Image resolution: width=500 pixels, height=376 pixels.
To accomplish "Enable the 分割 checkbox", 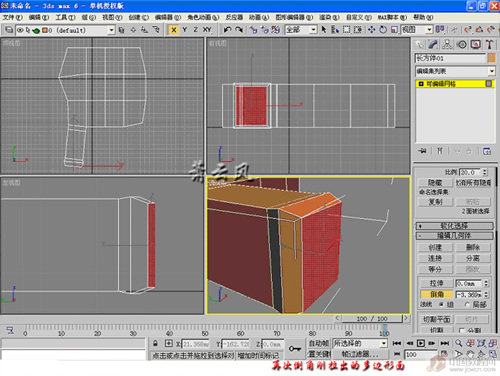I will coord(462,330).
